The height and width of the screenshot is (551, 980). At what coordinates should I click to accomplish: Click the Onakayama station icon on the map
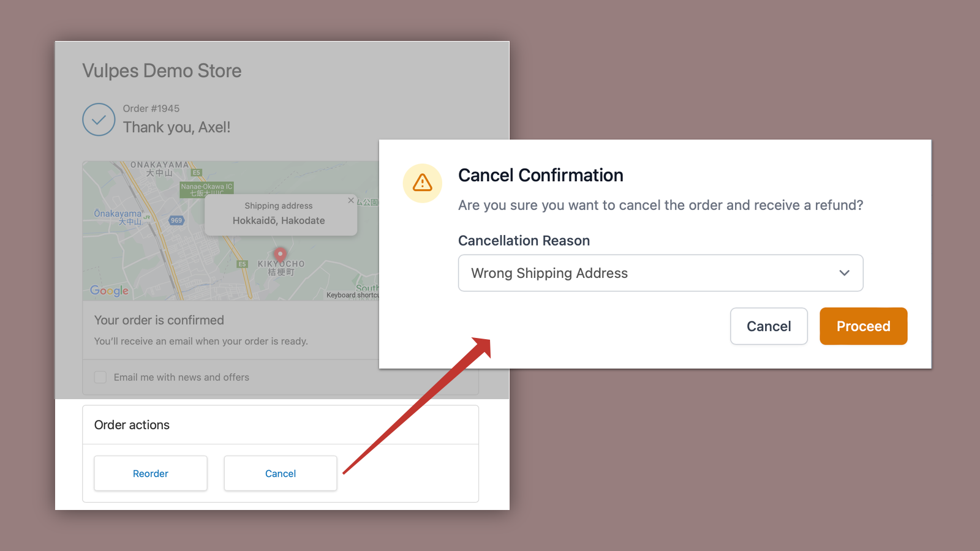[x=147, y=217]
